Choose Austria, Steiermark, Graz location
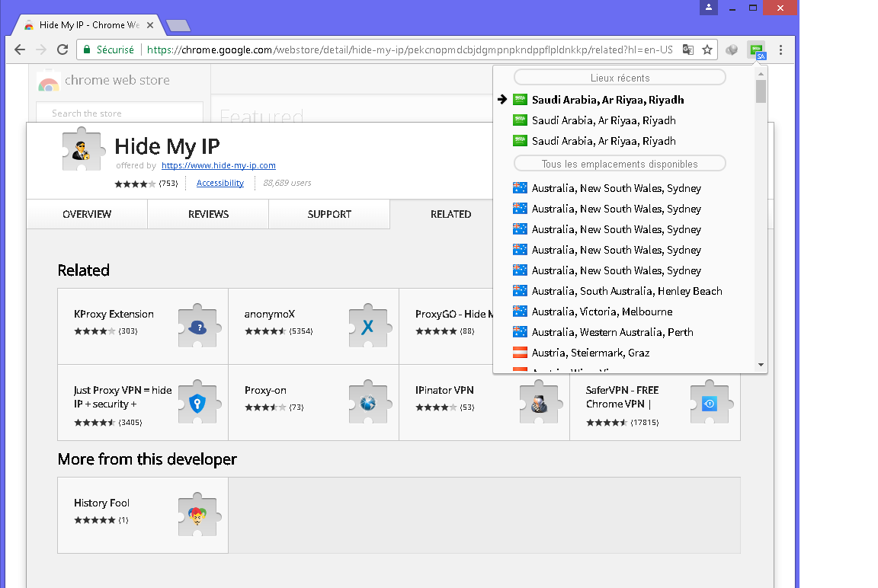The width and height of the screenshot is (878, 588). point(590,353)
